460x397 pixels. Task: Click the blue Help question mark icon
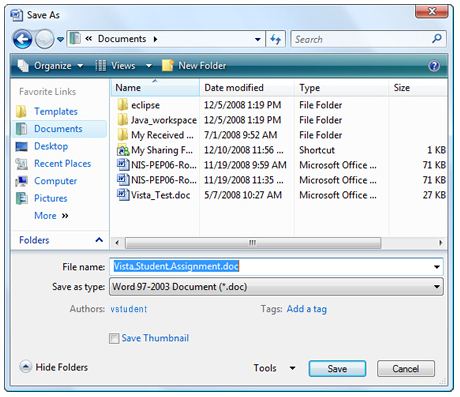(434, 66)
